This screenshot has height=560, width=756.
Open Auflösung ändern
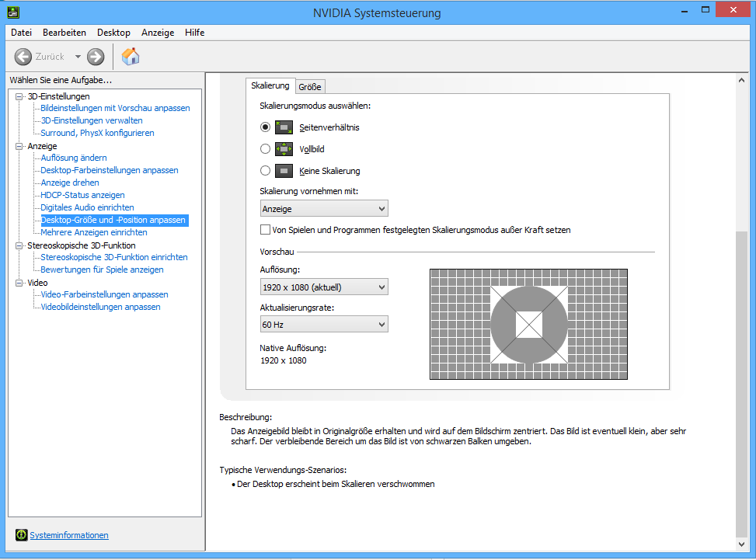(74, 158)
